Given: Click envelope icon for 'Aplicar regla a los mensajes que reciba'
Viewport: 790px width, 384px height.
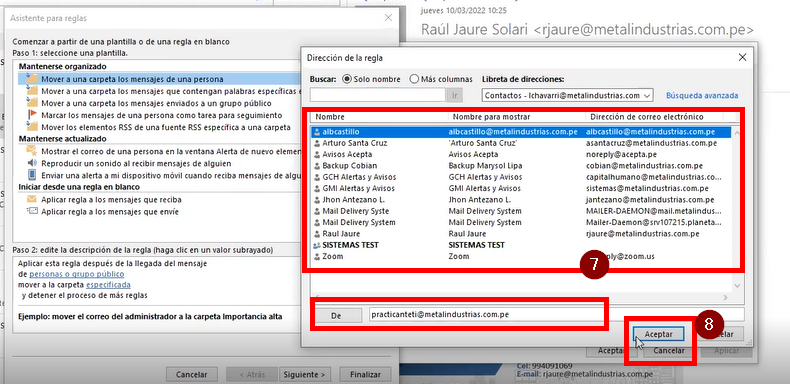Looking at the screenshot, I should tap(32, 200).
